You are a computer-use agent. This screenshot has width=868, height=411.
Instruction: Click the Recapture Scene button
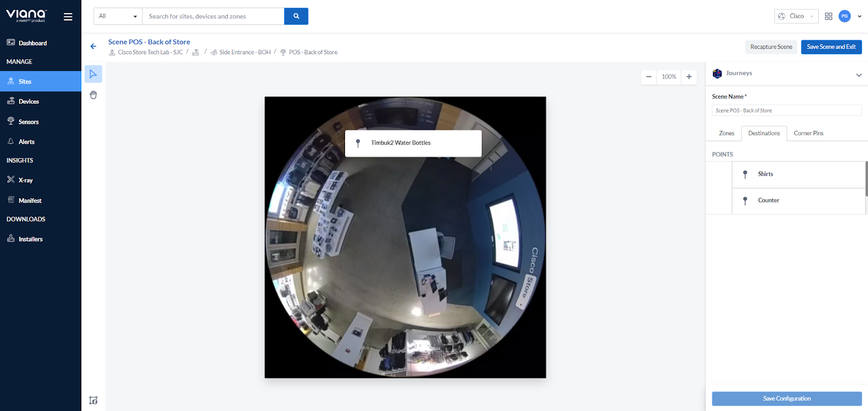pyautogui.click(x=771, y=47)
